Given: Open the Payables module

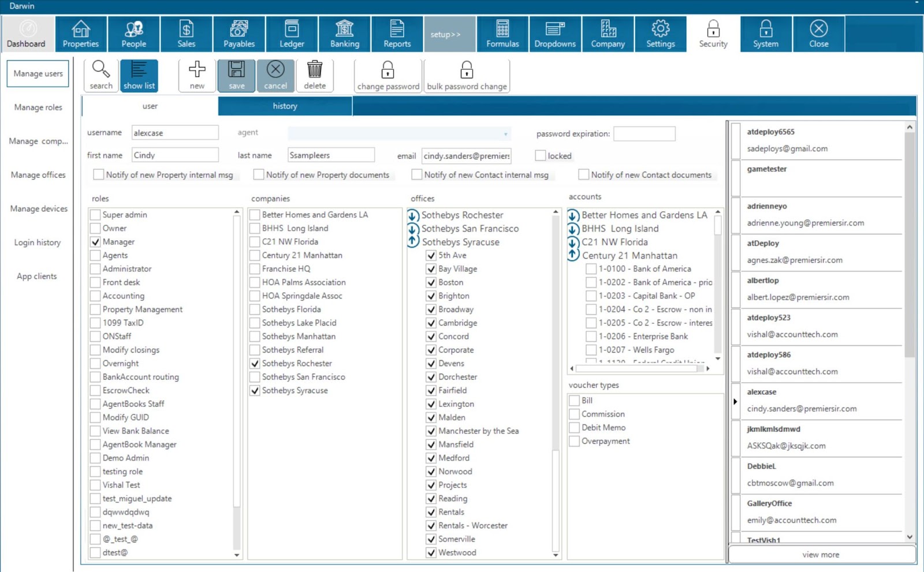Looking at the screenshot, I should click(239, 34).
